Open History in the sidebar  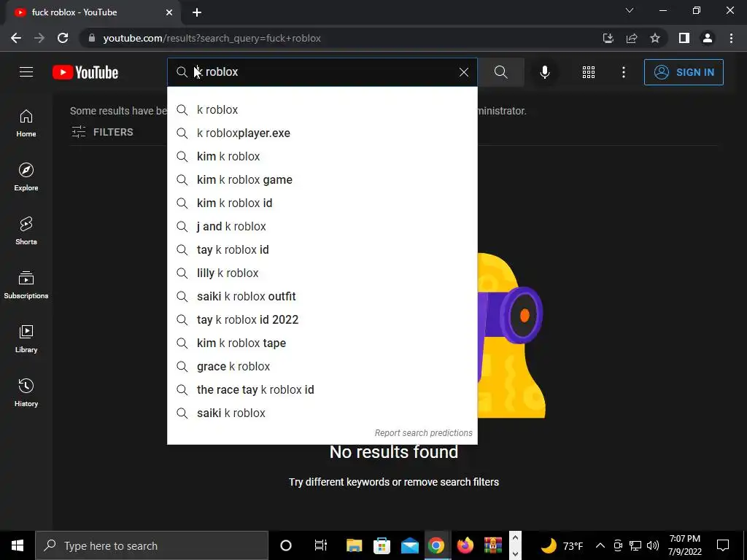26,393
